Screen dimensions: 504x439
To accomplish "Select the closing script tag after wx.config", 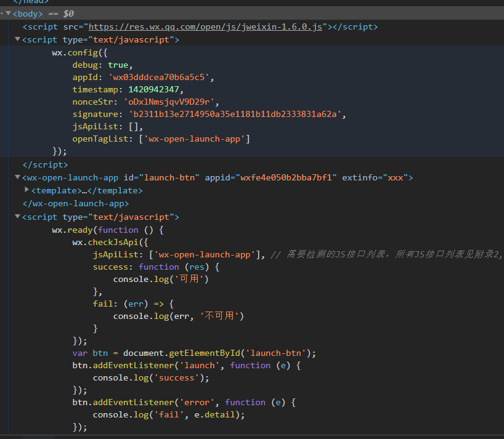I will (x=46, y=165).
